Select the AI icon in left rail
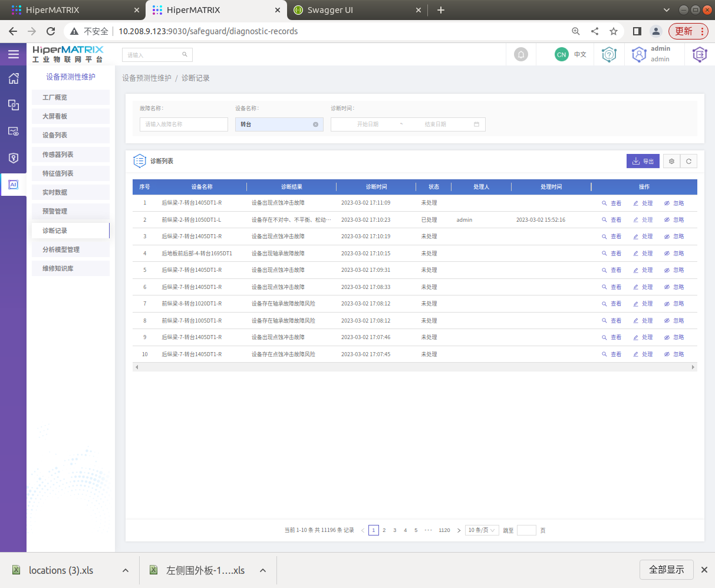Screen dimensions: 715x588 [x=13, y=185]
